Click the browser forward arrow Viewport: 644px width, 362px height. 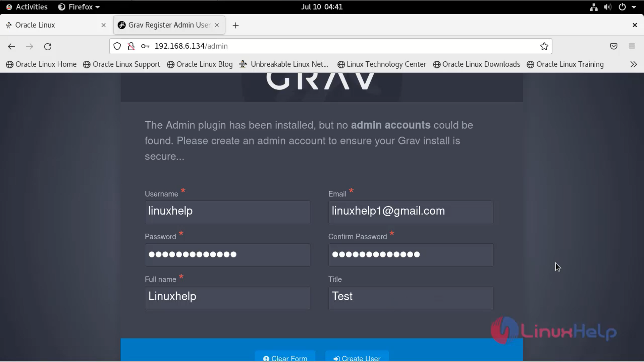(x=30, y=46)
